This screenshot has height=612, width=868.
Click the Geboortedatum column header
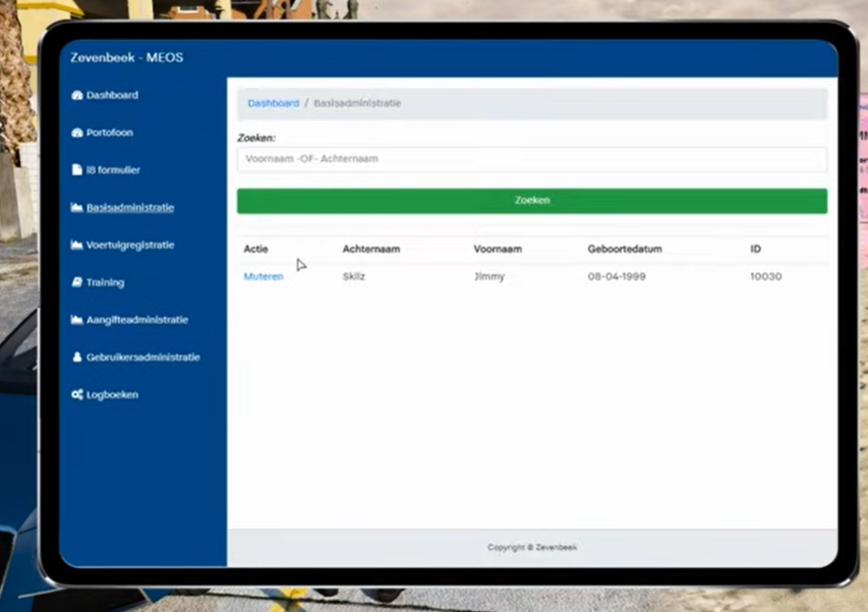[x=624, y=249]
